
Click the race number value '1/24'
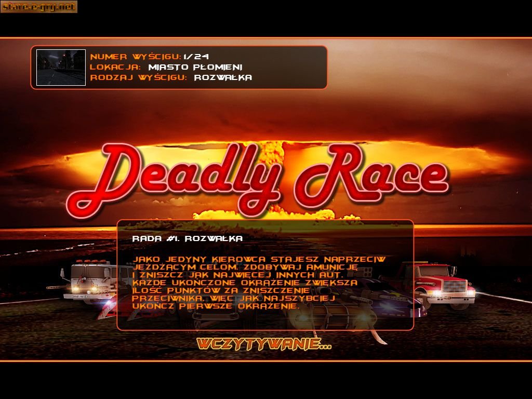pos(196,57)
